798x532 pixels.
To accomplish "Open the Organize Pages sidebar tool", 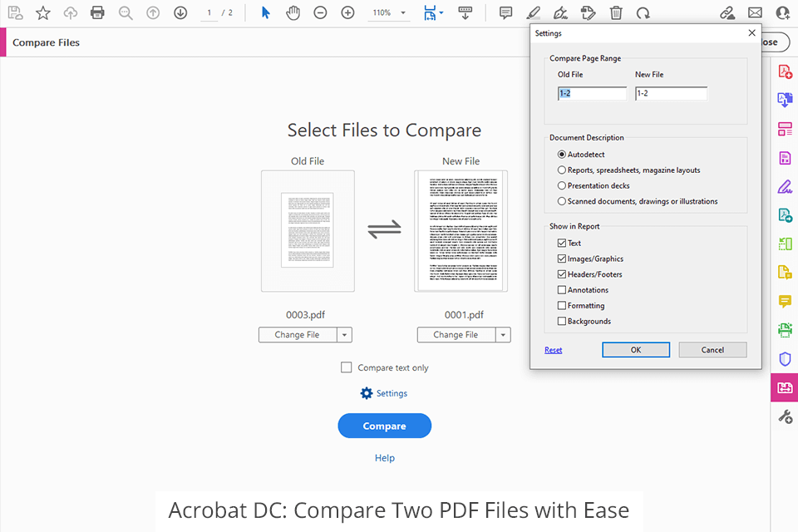I will tap(785, 129).
